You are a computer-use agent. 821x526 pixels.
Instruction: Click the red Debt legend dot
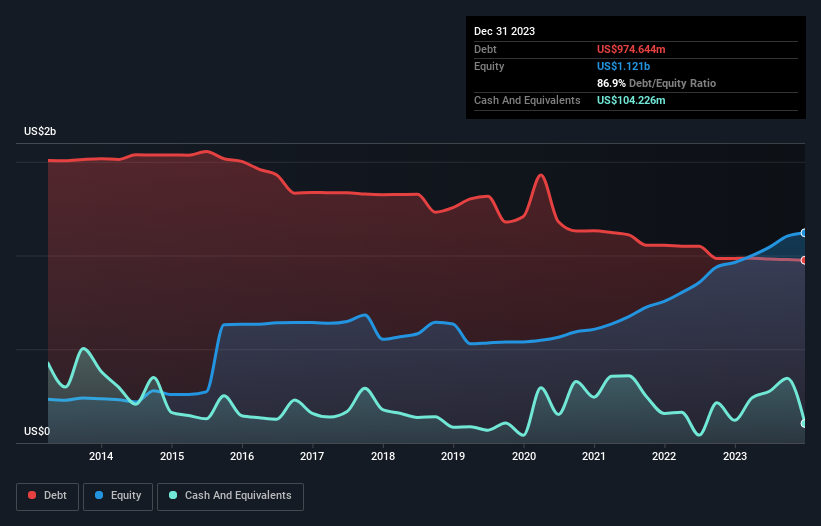click(x=32, y=495)
